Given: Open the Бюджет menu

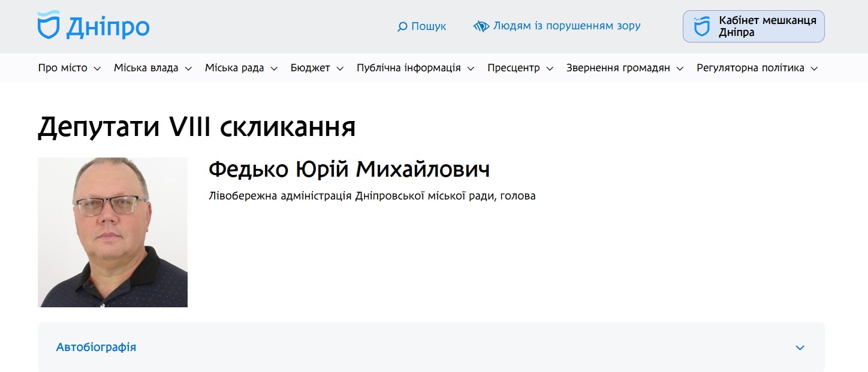Looking at the screenshot, I should click(x=311, y=68).
